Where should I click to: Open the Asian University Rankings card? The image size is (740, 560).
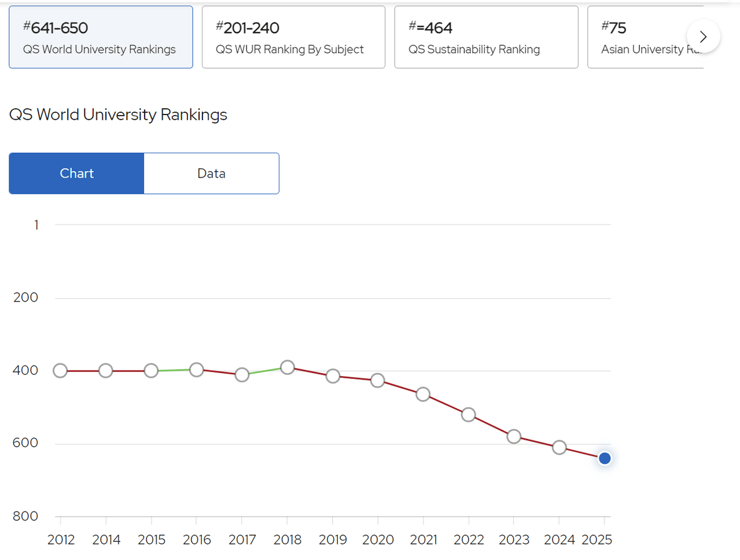point(648,36)
